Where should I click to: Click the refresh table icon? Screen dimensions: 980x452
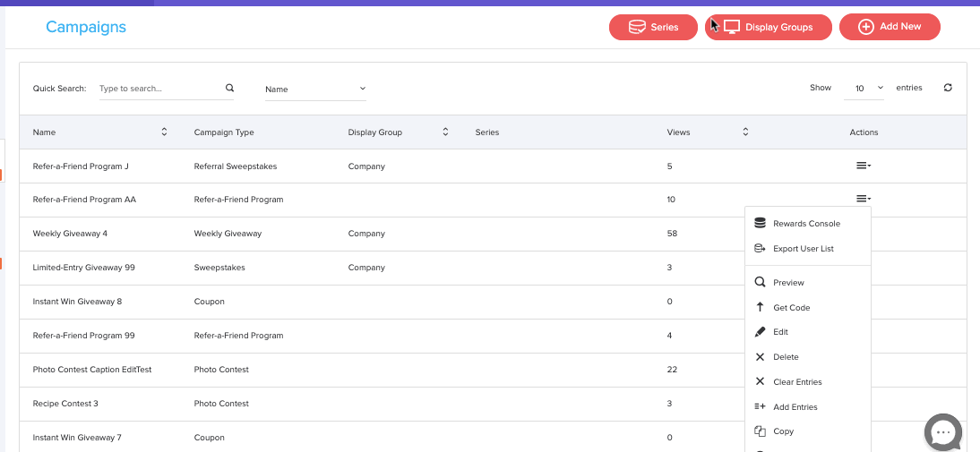coord(948,88)
